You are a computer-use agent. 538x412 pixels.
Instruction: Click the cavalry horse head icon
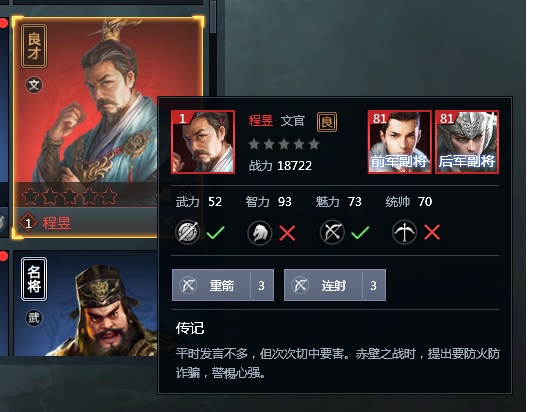[x=260, y=233]
